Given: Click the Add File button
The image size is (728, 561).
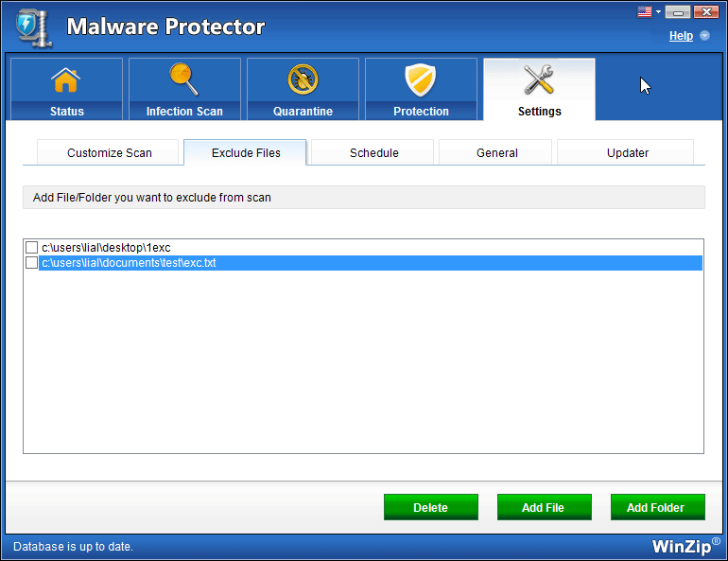Looking at the screenshot, I should point(544,507).
